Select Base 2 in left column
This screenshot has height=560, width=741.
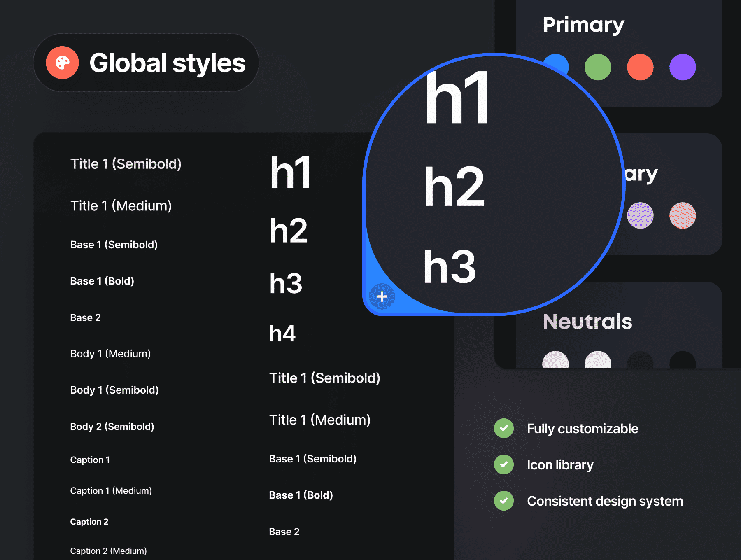(x=85, y=317)
